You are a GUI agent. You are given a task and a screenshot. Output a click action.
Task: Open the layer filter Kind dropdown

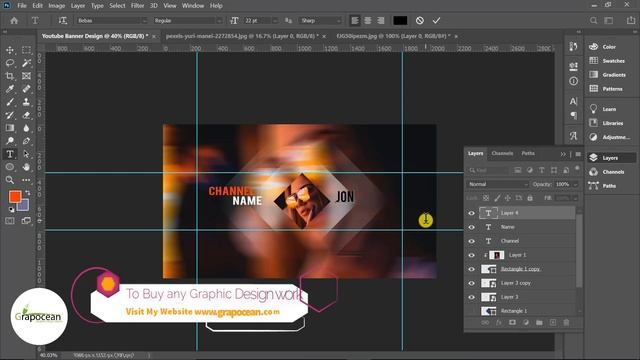click(489, 170)
